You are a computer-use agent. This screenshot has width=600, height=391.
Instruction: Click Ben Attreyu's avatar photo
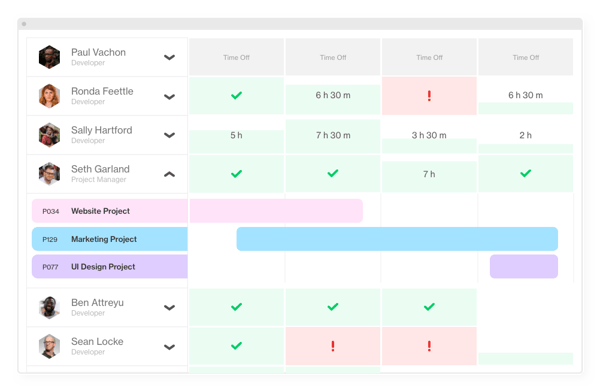click(49, 307)
